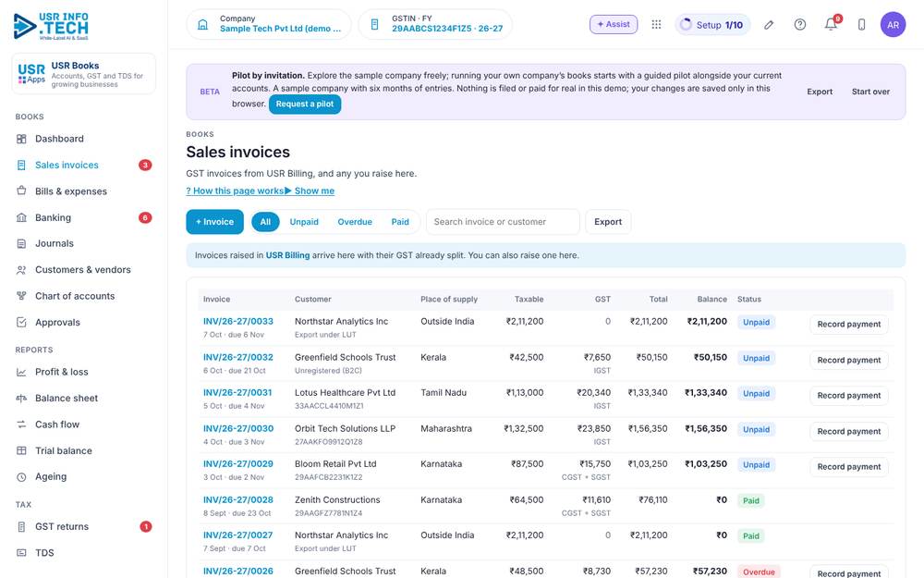The image size is (924, 578).
Task: Open Setup 1/10 progress indicator
Action: tap(712, 25)
